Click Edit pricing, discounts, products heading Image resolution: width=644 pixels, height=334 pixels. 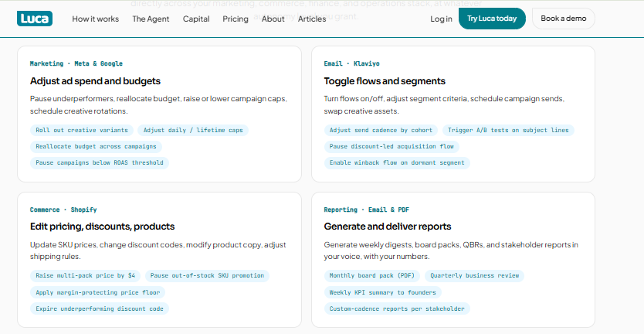pos(102,227)
